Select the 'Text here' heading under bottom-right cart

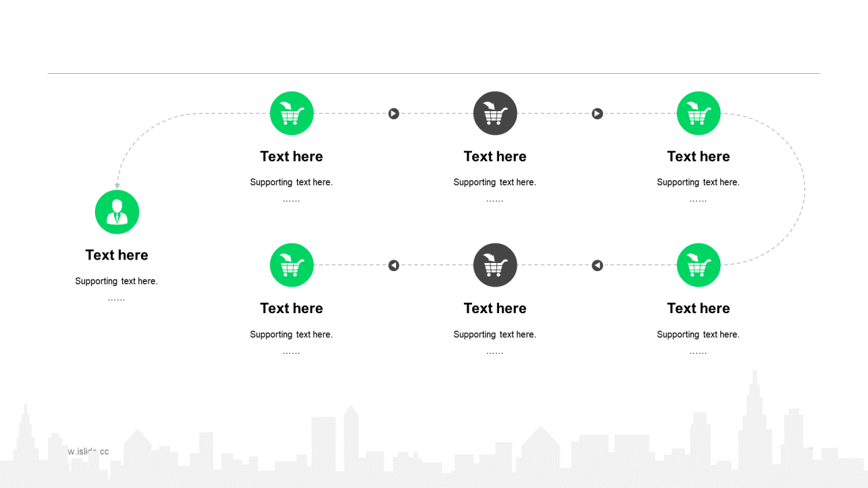click(698, 308)
